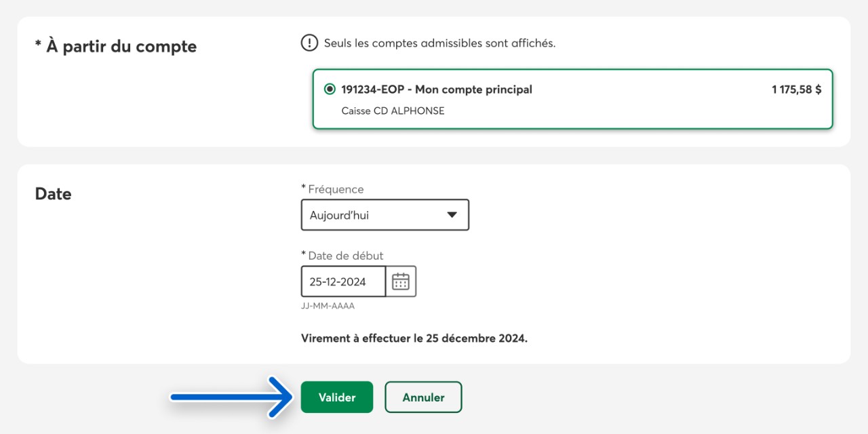The height and width of the screenshot is (434, 868).
Task: Click the "Date de début" field label
Action: pyautogui.click(x=345, y=256)
